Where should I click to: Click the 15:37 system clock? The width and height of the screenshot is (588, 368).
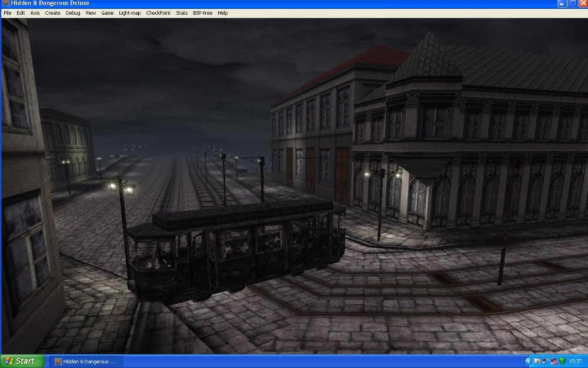[575, 362]
